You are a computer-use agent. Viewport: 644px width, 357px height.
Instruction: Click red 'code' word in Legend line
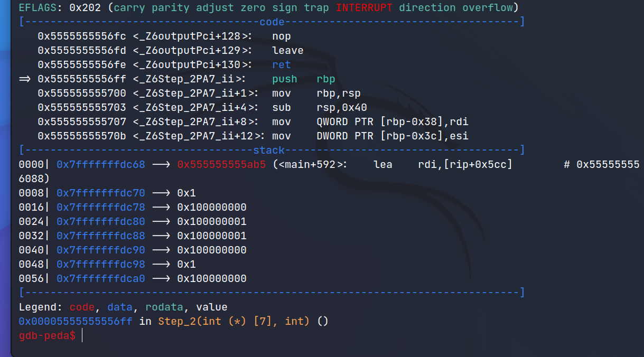click(x=82, y=307)
